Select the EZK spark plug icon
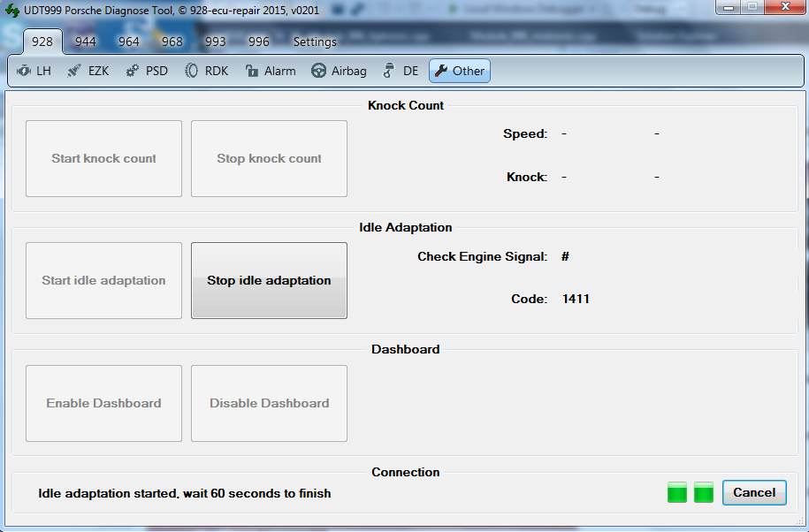Image resolution: width=809 pixels, height=532 pixels. point(75,71)
